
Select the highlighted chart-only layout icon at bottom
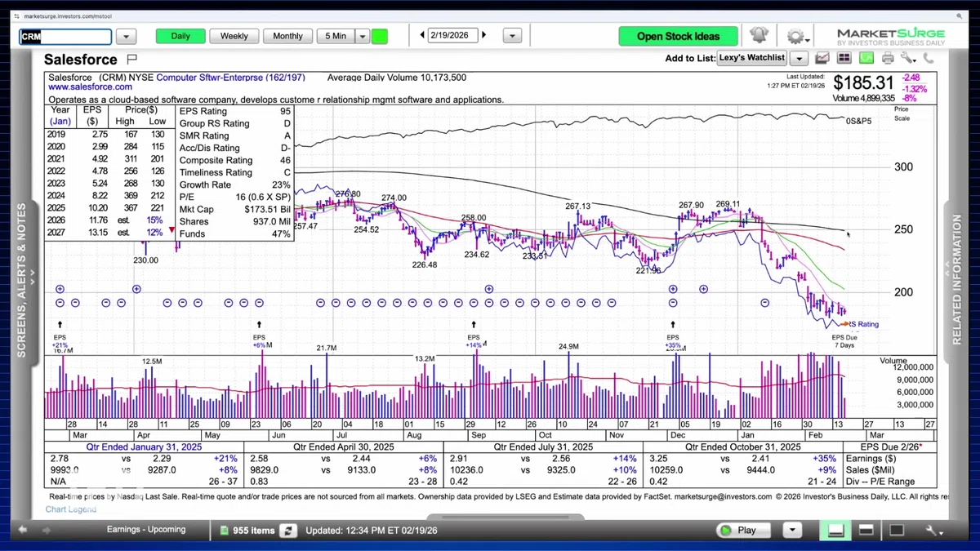click(835, 531)
